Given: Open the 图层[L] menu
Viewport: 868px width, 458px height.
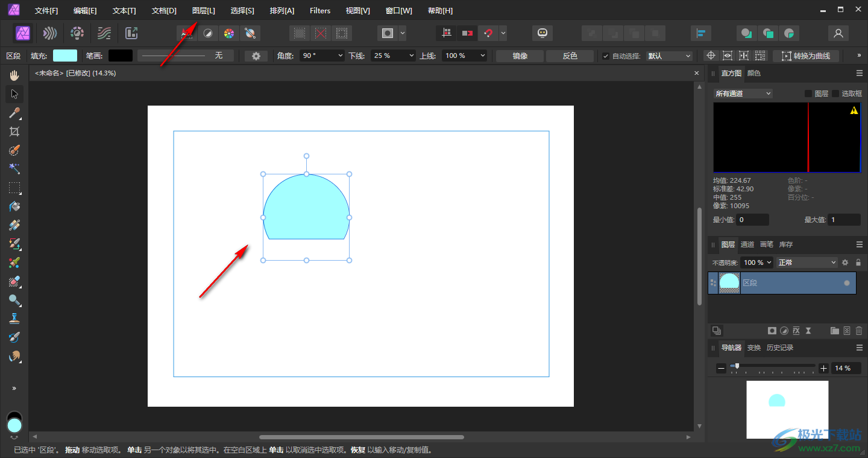Looking at the screenshot, I should click(x=203, y=11).
